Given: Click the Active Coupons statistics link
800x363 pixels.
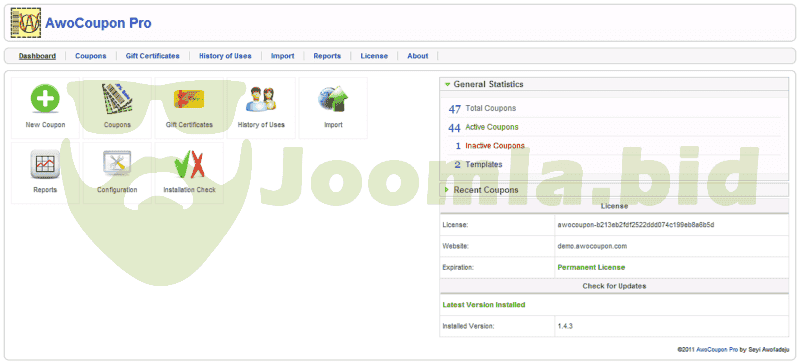Looking at the screenshot, I should pos(492,127).
